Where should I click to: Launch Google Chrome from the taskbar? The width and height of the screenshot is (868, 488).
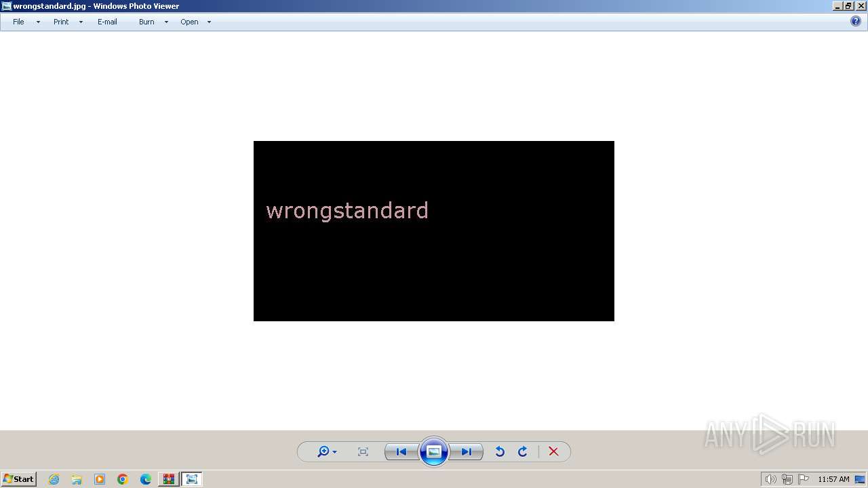point(123,479)
